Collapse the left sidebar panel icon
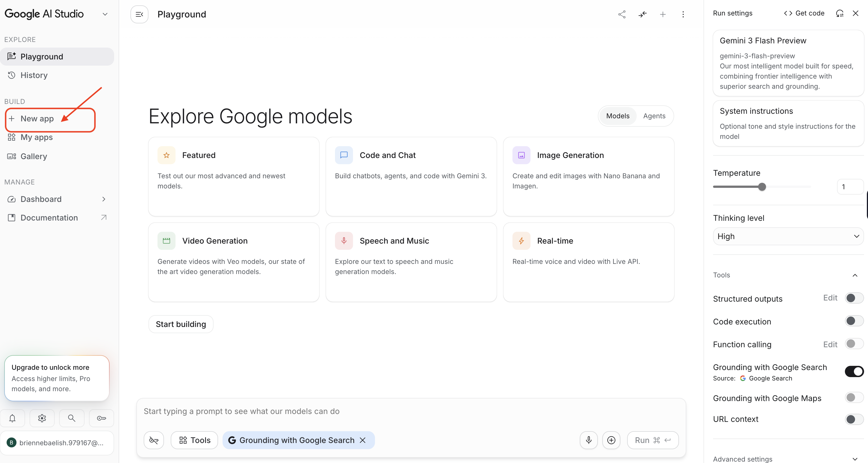 tap(139, 14)
